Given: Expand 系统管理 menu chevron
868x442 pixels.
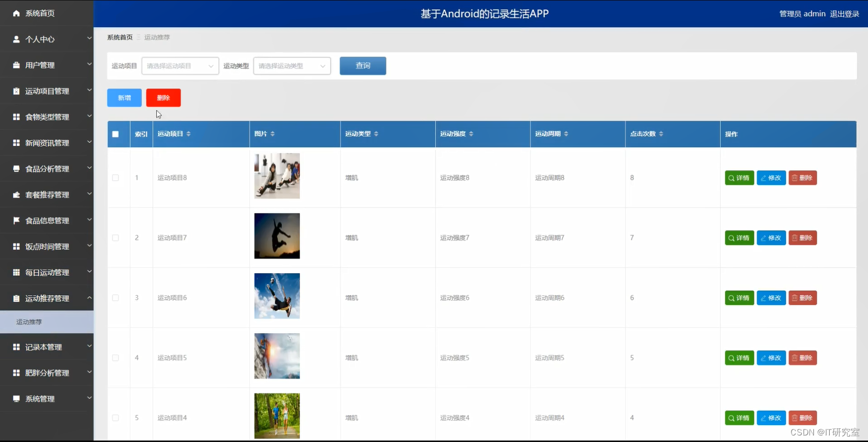Looking at the screenshot, I should coord(89,398).
